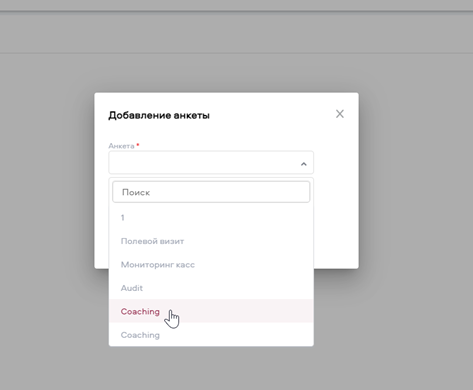Image resolution: width=473 pixels, height=390 pixels.
Task: Select the highlighted Coaching option
Action: pyautogui.click(x=211, y=311)
